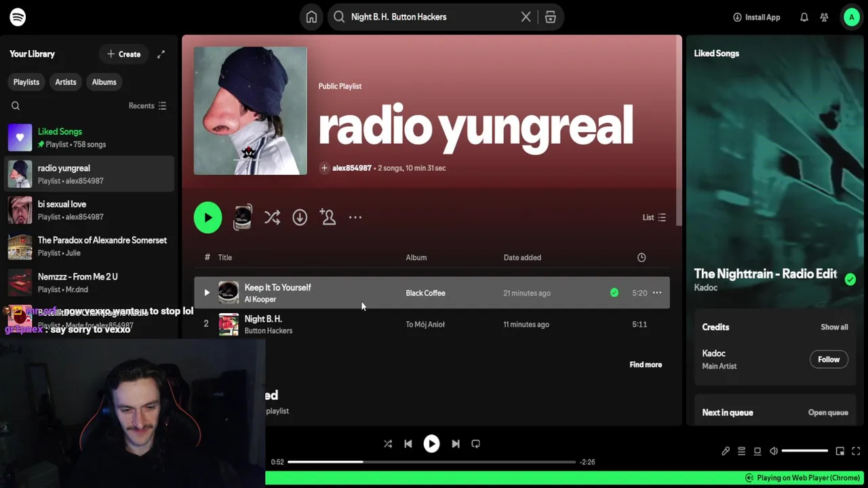The width and height of the screenshot is (868, 488).
Task: Toggle repeat in player bar
Action: (476, 444)
